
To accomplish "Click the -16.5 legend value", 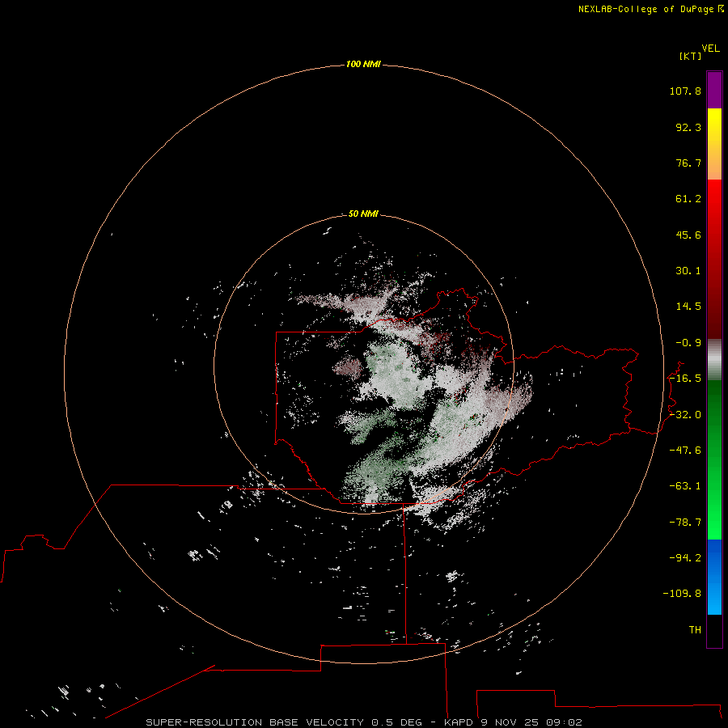I will tap(685, 379).
